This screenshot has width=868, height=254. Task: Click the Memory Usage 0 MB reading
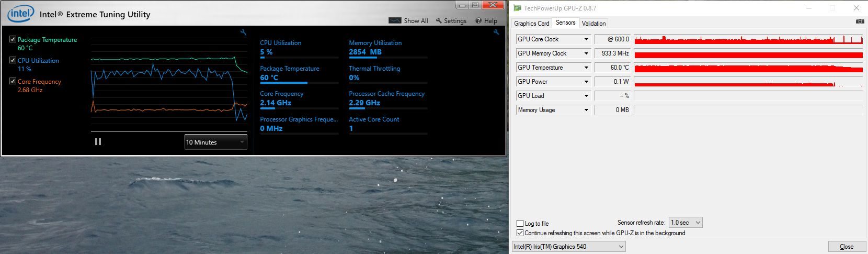coord(612,110)
